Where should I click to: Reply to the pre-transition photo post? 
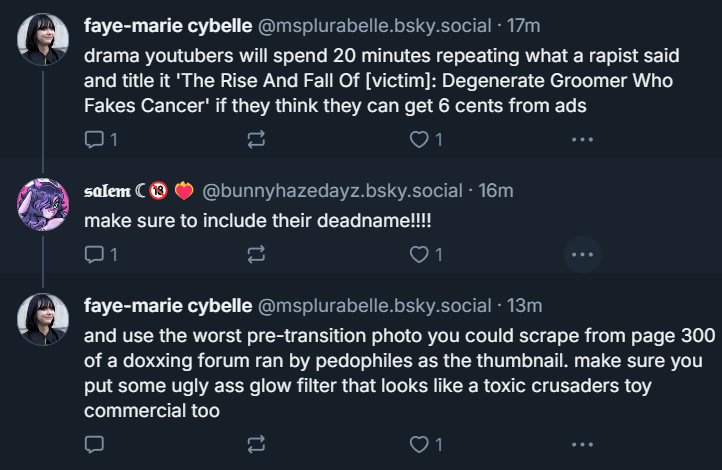click(x=95, y=442)
